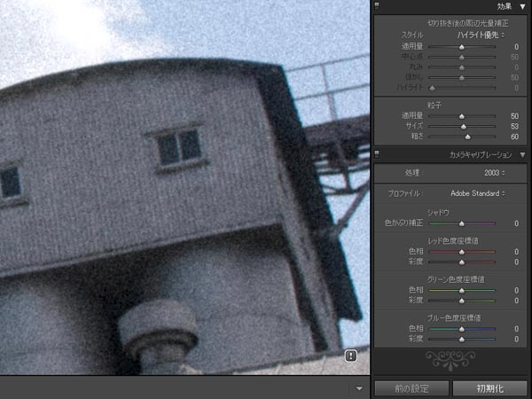532x399 pixels.
Task: Click the ブルー 彩度 value field
Action: (x=516, y=340)
